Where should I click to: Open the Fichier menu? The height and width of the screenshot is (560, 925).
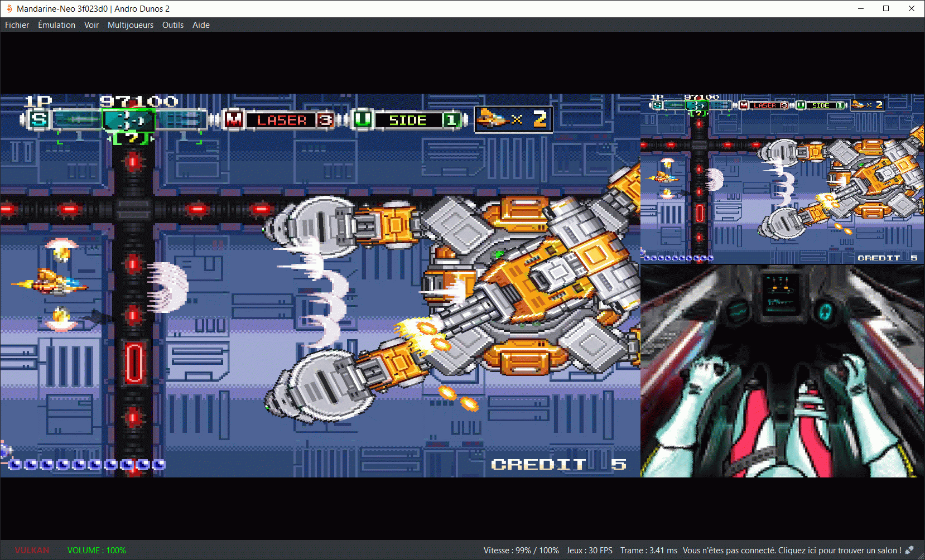[x=17, y=25]
